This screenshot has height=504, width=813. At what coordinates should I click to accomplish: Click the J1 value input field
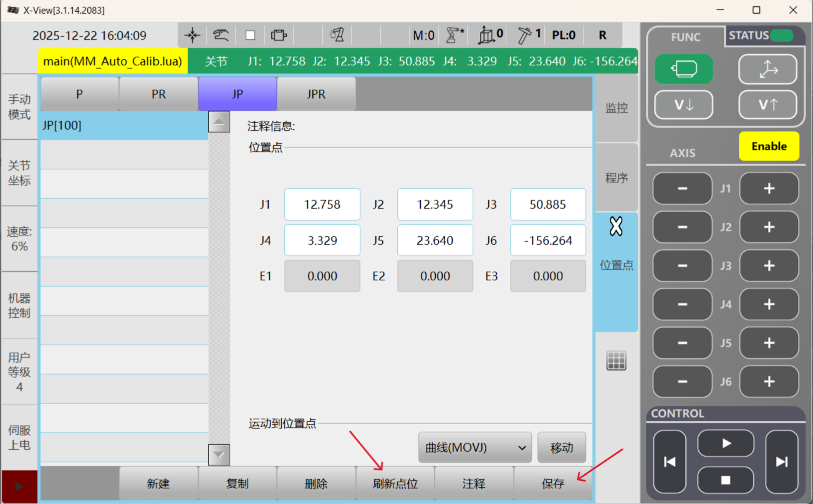322,204
